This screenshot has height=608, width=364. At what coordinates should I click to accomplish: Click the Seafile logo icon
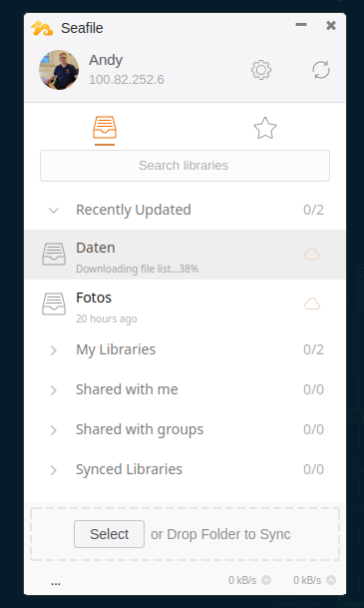click(42, 28)
